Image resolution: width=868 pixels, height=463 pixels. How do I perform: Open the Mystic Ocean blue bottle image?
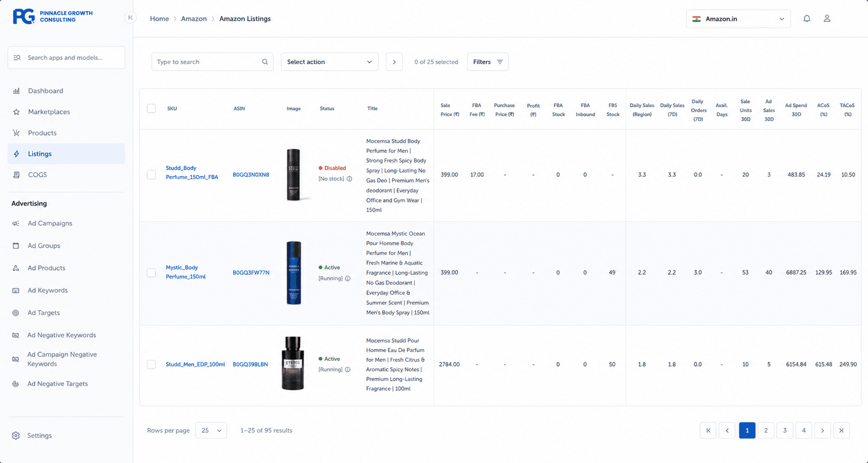(x=294, y=273)
